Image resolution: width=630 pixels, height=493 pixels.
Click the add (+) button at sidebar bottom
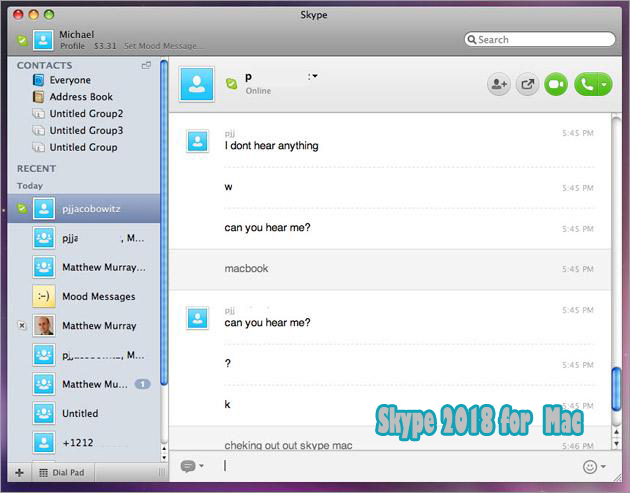click(x=19, y=473)
